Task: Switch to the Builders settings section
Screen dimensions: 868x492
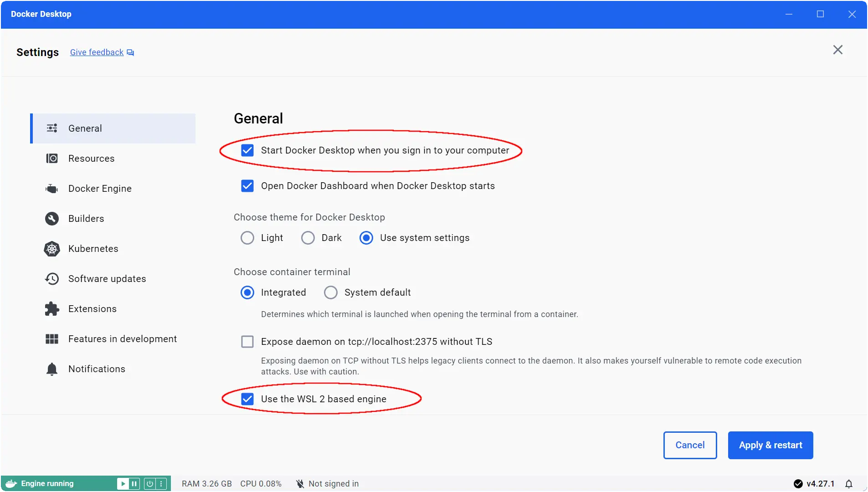Action: 113,218
